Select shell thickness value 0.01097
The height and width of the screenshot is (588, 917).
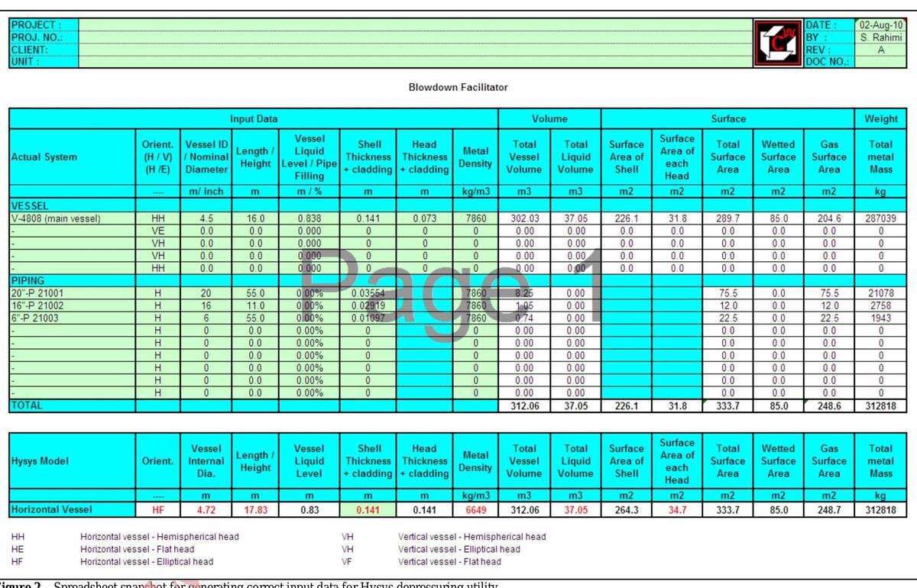click(369, 318)
